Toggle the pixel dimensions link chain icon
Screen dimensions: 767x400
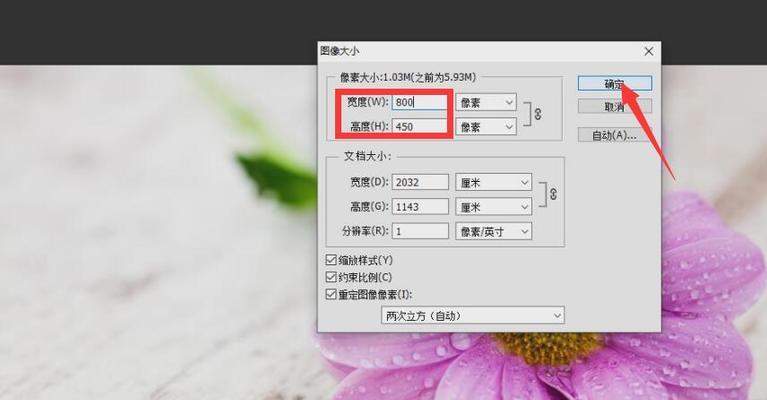tap(538, 114)
